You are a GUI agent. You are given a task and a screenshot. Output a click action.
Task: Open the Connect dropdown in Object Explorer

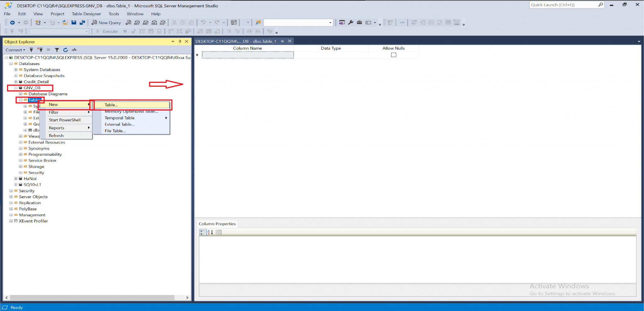[x=15, y=50]
